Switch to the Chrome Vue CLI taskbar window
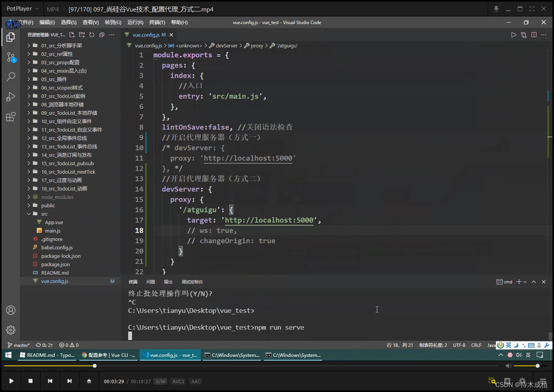Image resolution: width=554 pixels, height=392 pixels. coord(109,355)
